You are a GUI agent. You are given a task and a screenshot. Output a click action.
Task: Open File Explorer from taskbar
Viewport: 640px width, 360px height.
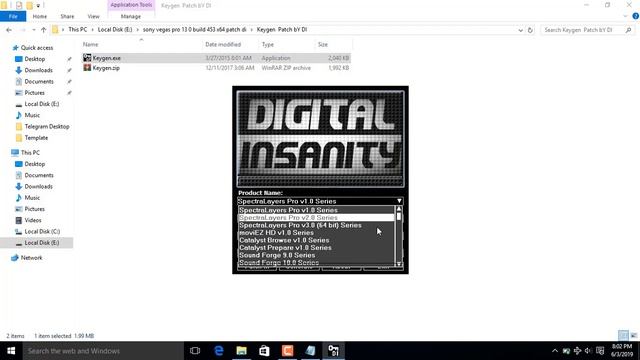[242, 351]
